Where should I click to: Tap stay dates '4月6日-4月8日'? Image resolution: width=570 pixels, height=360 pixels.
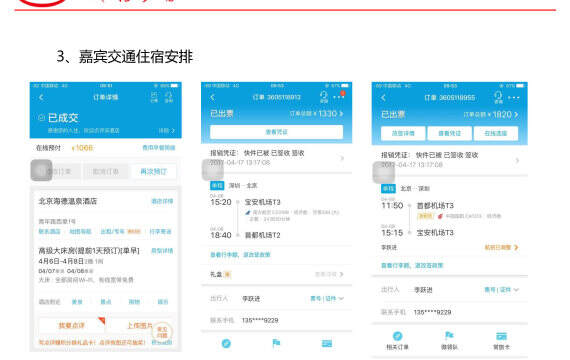coord(61,261)
